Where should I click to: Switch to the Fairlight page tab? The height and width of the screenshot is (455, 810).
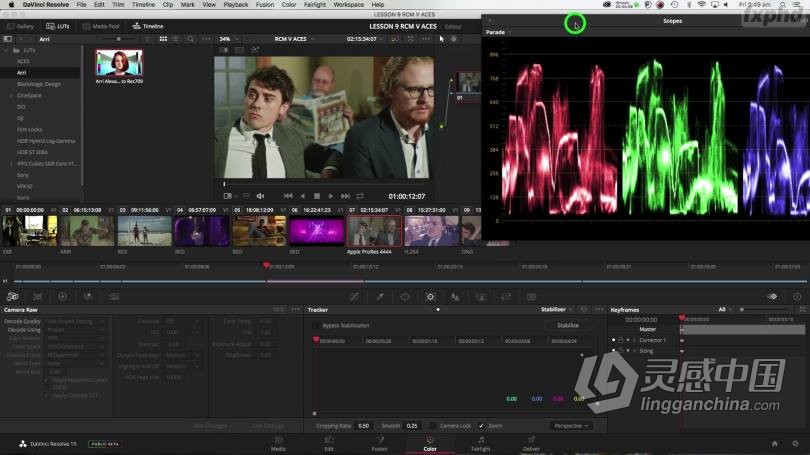[x=481, y=443]
